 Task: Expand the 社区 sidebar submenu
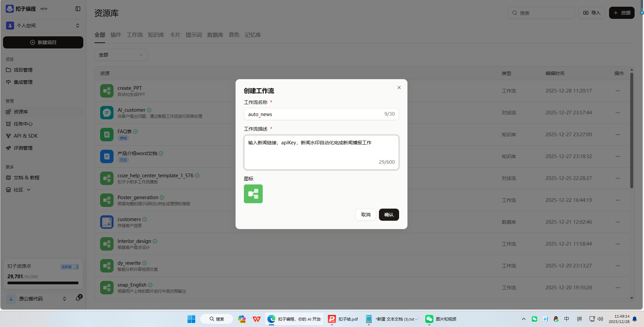[x=28, y=190]
